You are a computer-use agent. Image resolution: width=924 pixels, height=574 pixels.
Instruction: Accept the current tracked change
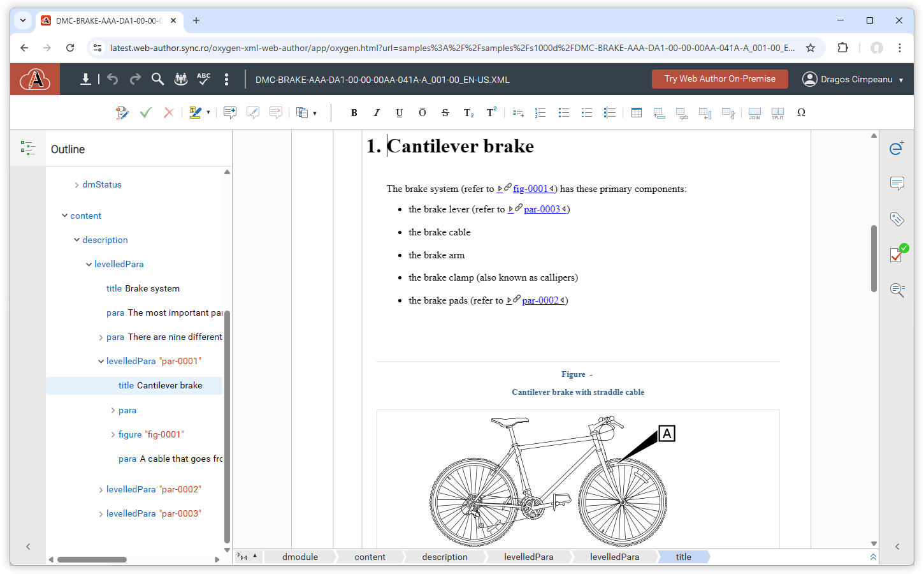click(145, 112)
